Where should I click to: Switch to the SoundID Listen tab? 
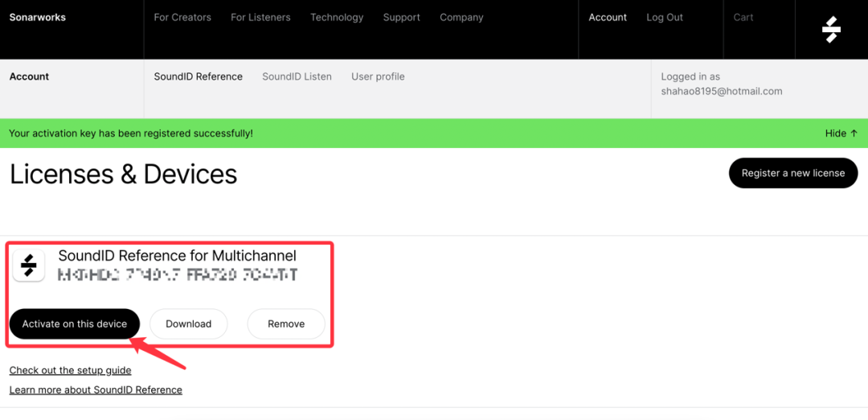coord(297,77)
